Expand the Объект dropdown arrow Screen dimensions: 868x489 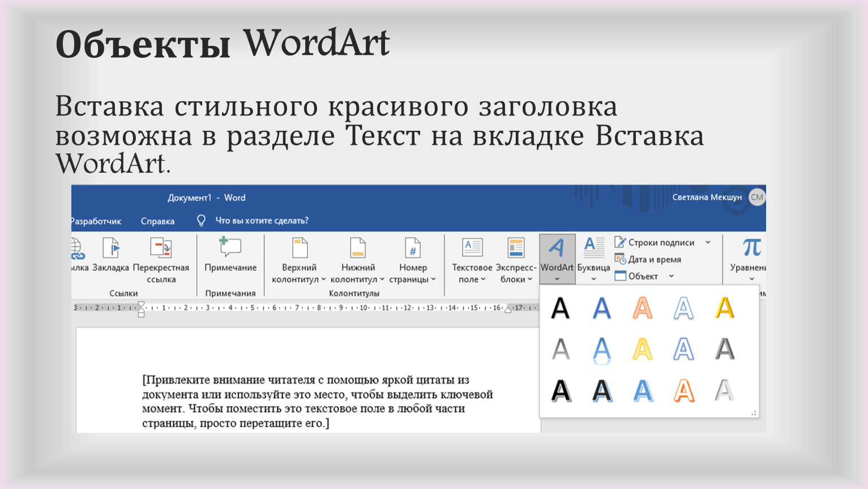(x=672, y=276)
